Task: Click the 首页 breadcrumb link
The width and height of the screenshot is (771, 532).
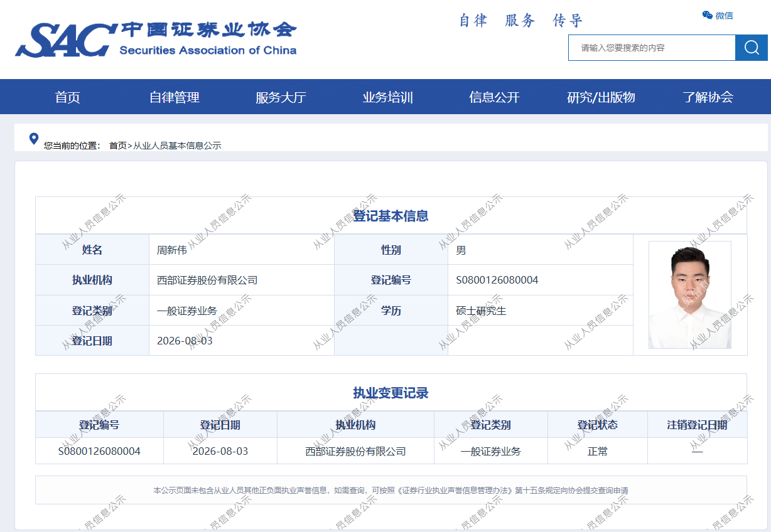Action: tap(118, 146)
